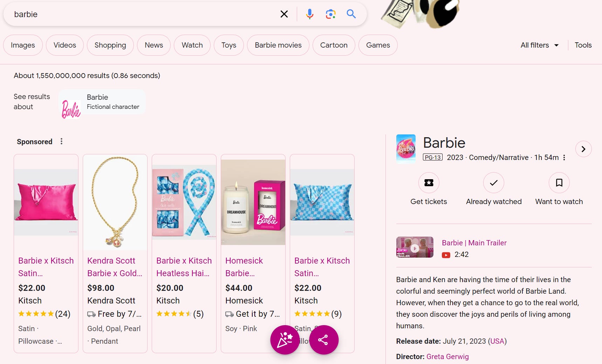Image resolution: width=602 pixels, height=364 pixels.
Task: Switch to the Shopping tab
Action: pos(110,45)
